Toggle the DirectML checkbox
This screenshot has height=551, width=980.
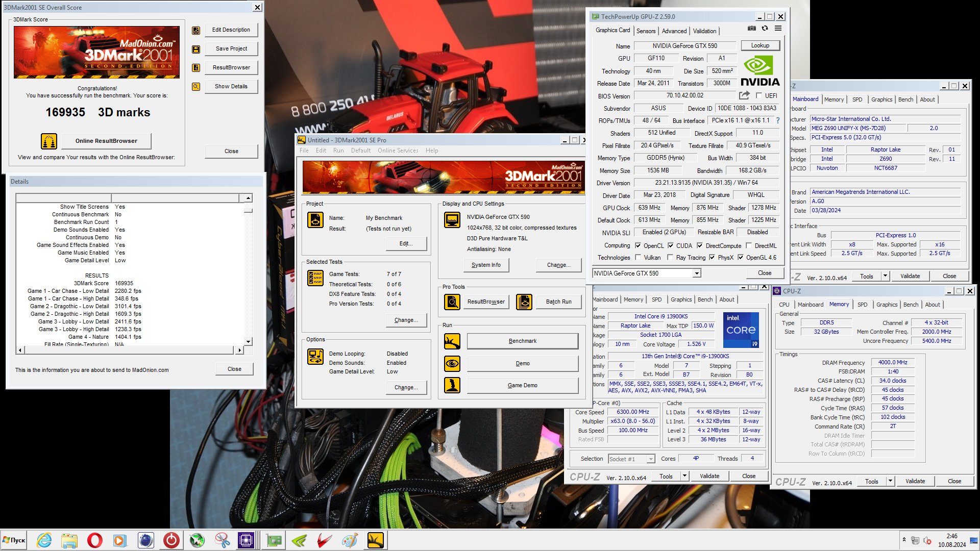[749, 245]
